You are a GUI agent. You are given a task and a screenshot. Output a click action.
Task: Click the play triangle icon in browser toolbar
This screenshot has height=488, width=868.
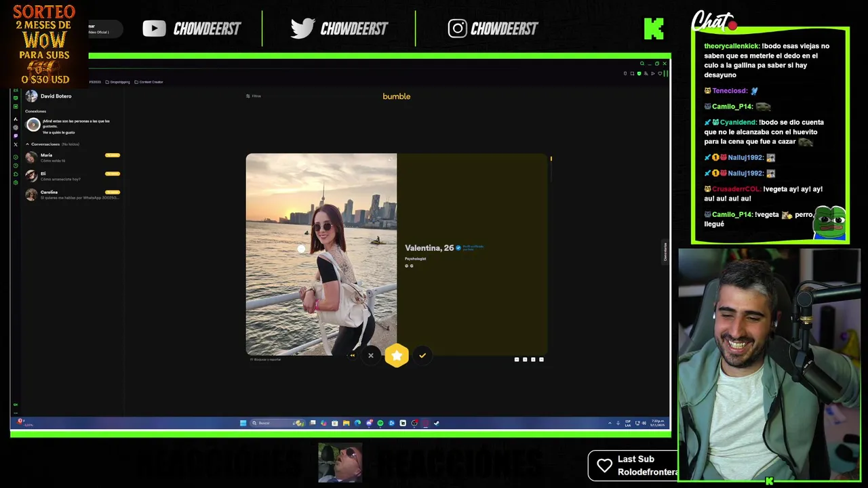[653, 73]
